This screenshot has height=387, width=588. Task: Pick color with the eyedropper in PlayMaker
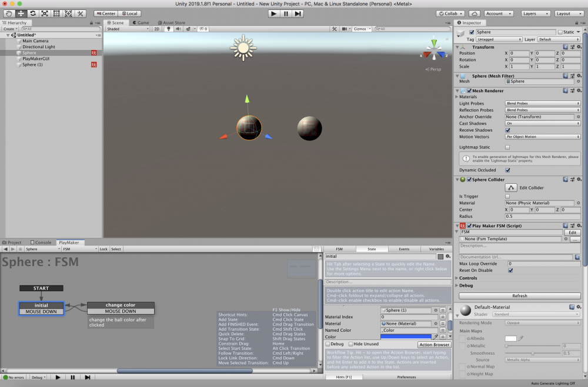[x=436, y=337]
